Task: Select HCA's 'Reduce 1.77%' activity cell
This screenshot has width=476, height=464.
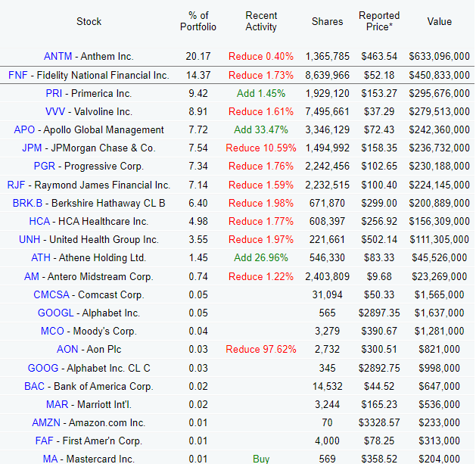Action: point(261,221)
